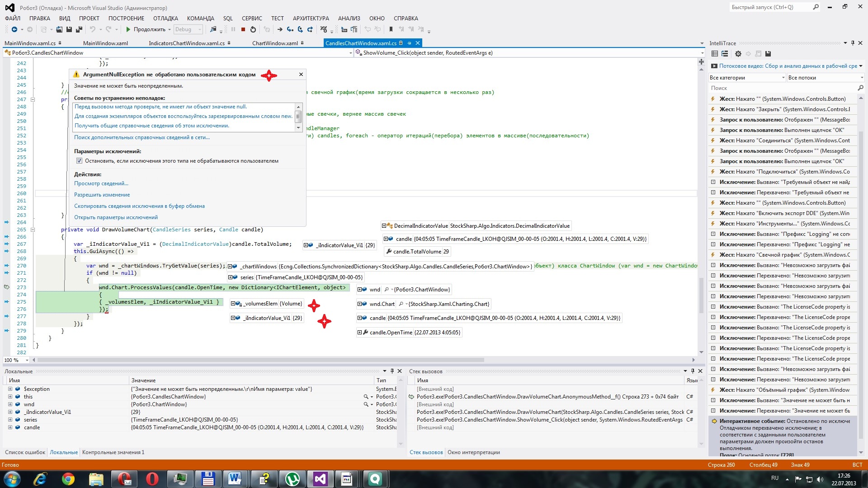The height and width of the screenshot is (488, 868).
Task: Stop debugging with the red square icon
Action: 243,29
